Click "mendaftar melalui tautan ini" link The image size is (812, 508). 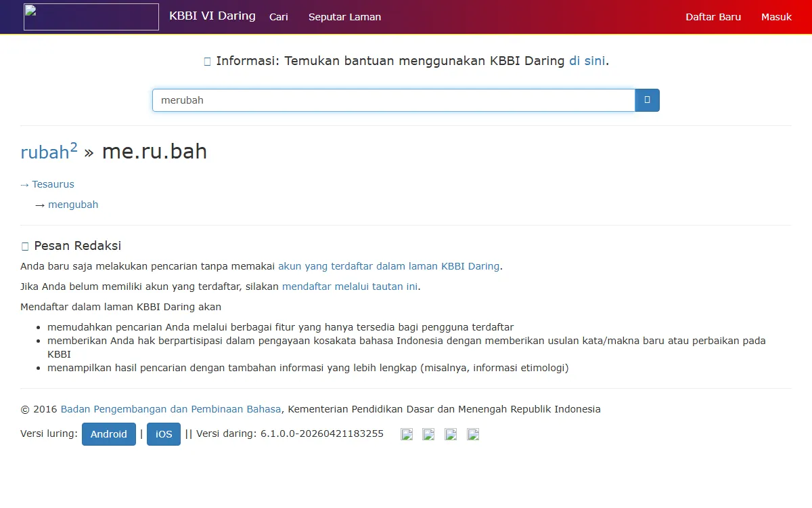click(350, 287)
